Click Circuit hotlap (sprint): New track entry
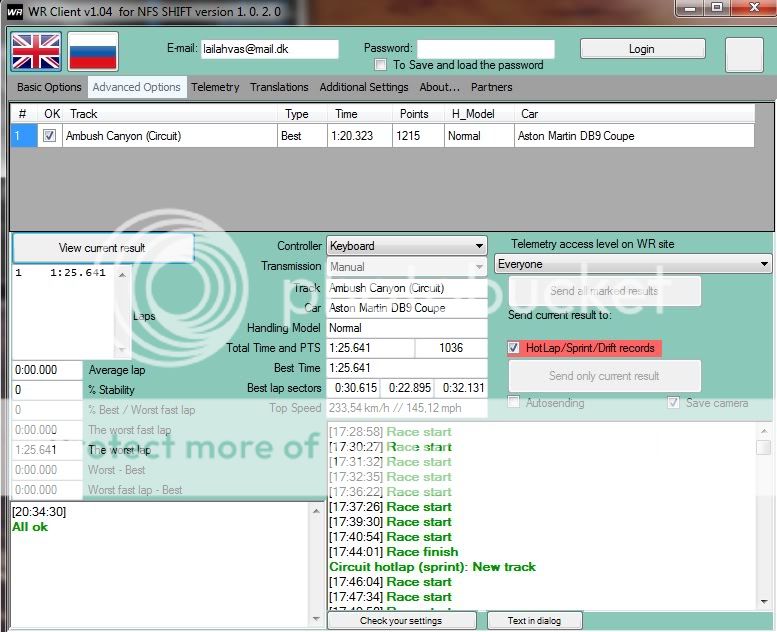Viewport: 777px width, 632px height. point(433,567)
